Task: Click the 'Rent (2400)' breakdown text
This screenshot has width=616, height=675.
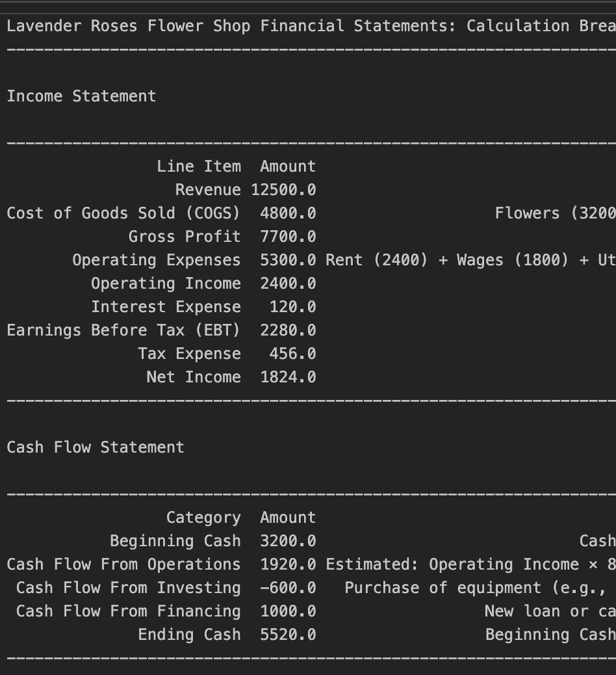Action: [x=377, y=260]
